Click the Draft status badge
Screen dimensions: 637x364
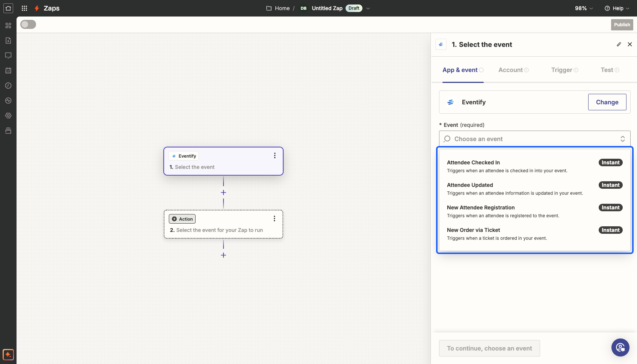point(354,8)
